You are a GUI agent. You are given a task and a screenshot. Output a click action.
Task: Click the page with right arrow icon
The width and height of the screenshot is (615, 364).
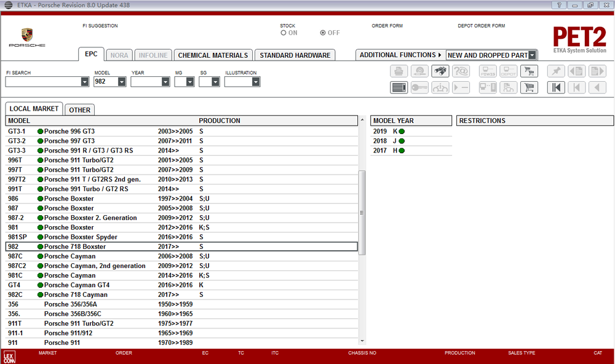tap(597, 71)
